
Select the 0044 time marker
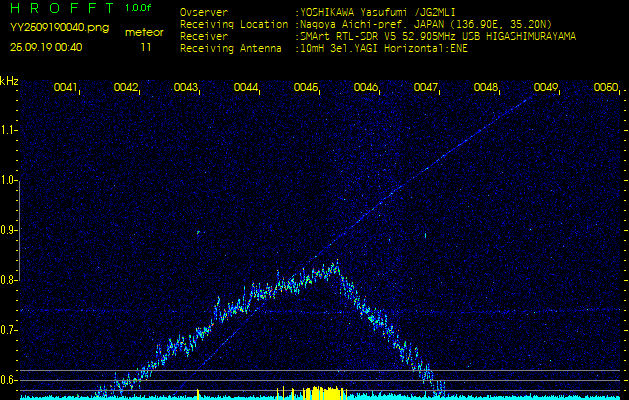246,88
